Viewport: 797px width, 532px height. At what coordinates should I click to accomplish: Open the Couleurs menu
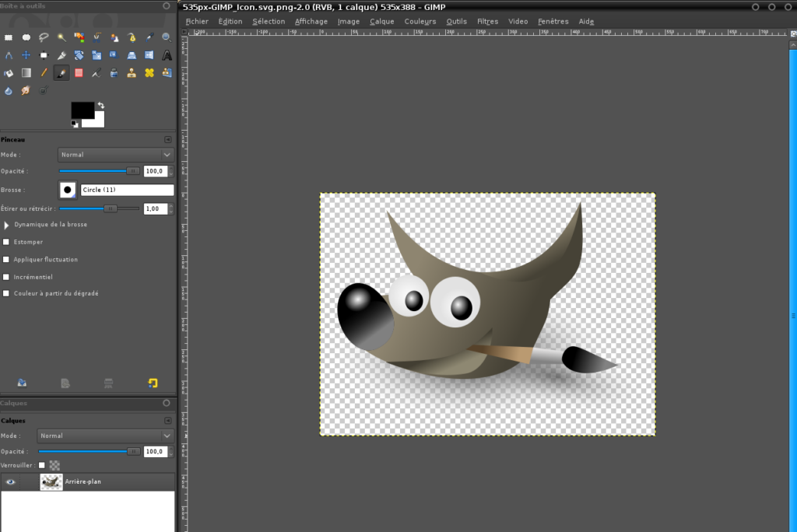point(420,21)
